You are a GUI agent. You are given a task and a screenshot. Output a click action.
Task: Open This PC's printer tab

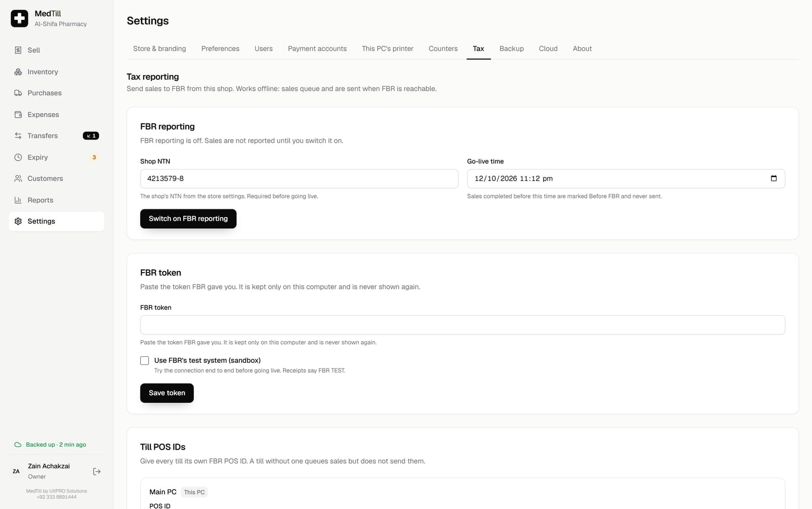(x=388, y=49)
